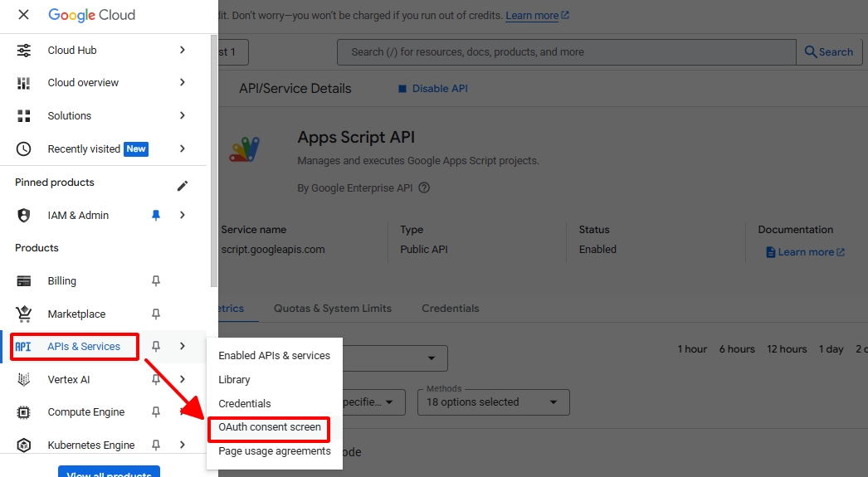Click the Marketplace cart icon
Screen dimensions: 868x477
[24, 314]
